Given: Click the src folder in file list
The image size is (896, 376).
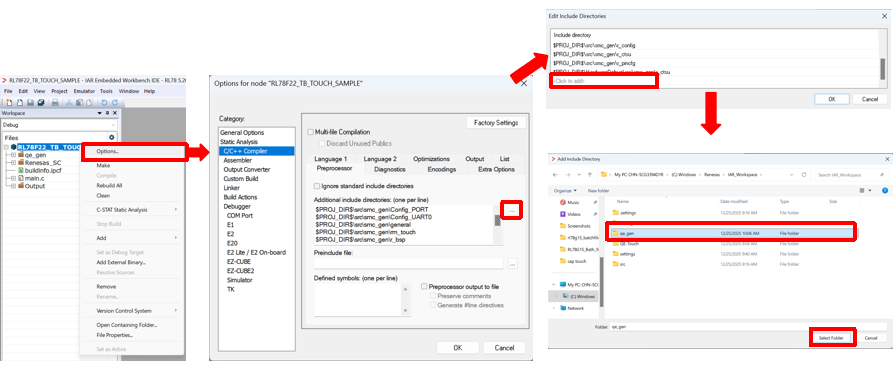Looking at the screenshot, I should point(622,264).
